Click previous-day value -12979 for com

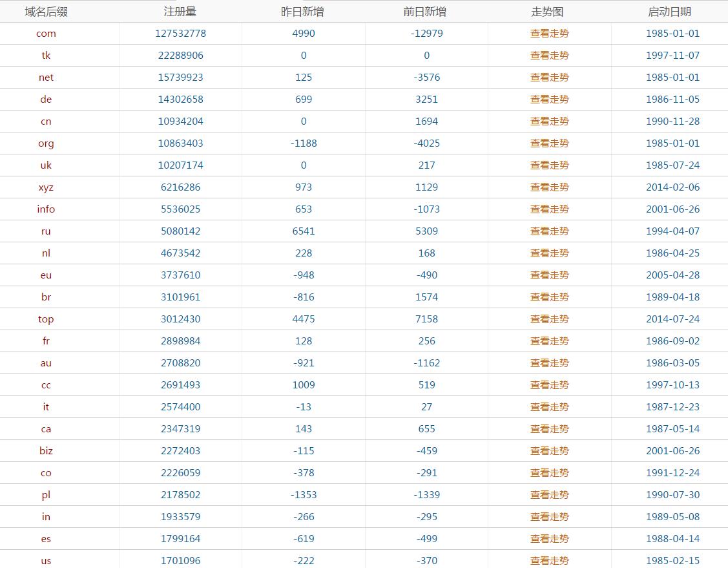(427, 34)
